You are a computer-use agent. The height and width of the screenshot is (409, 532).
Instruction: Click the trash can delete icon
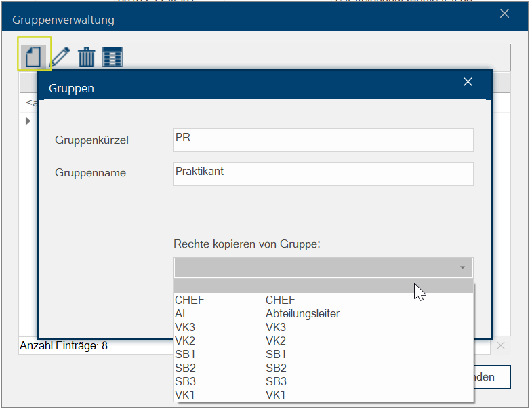(x=86, y=56)
